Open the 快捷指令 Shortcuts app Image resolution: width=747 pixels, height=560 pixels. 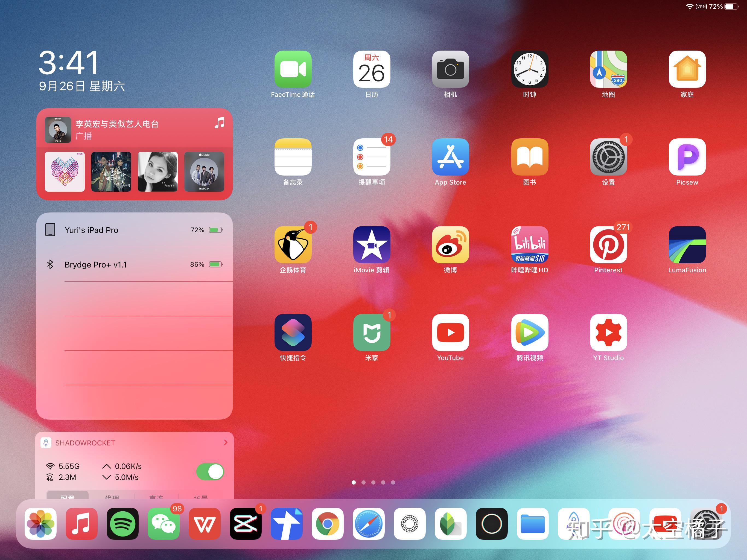(293, 333)
